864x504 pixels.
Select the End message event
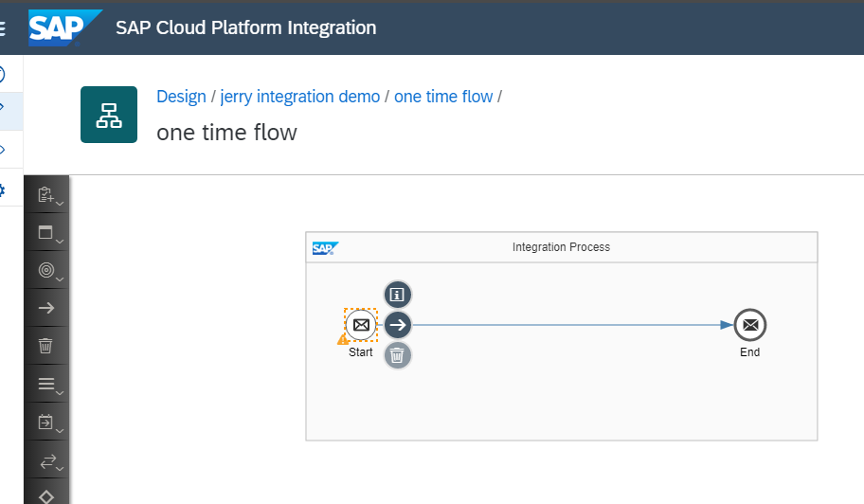pyautogui.click(x=750, y=325)
